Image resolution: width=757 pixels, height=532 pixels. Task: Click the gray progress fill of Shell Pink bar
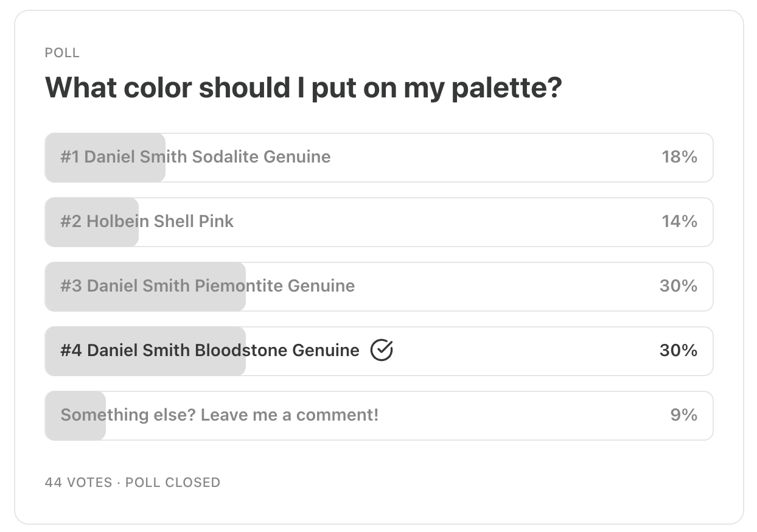(91, 237)
